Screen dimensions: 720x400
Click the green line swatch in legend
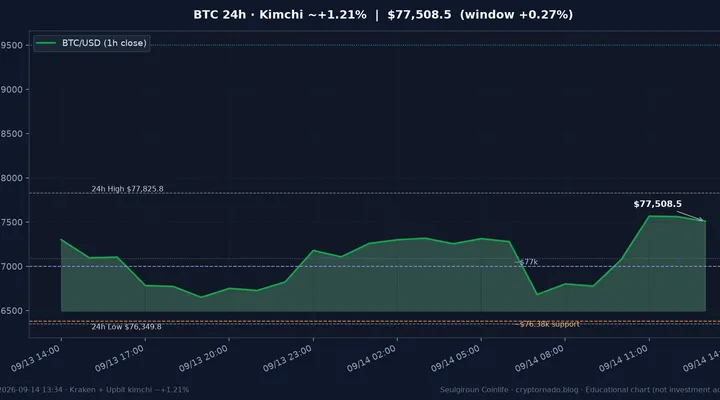[46, 43]
